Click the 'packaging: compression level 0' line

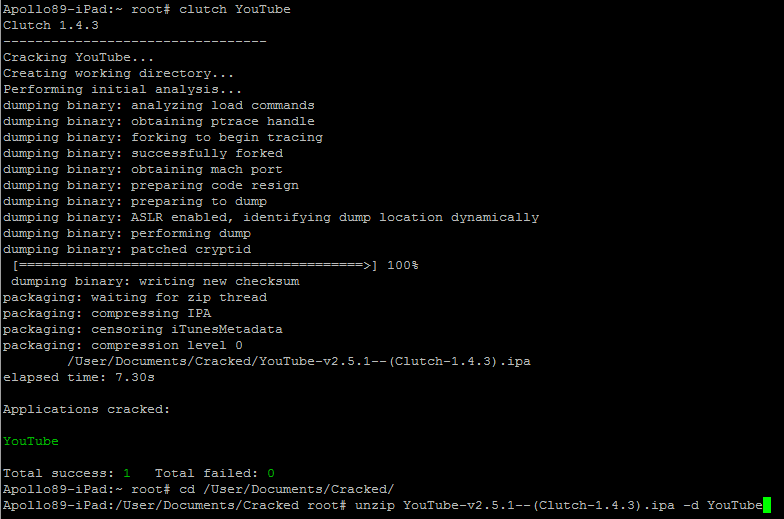123,345
